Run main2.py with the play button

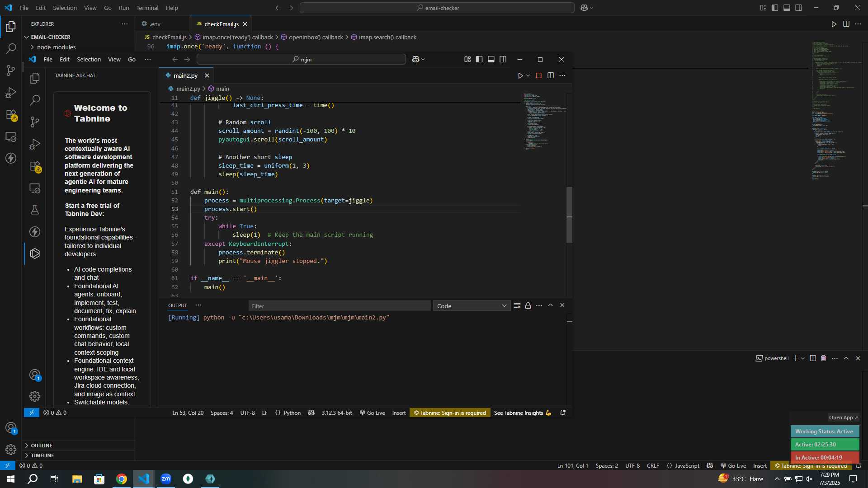520,75
